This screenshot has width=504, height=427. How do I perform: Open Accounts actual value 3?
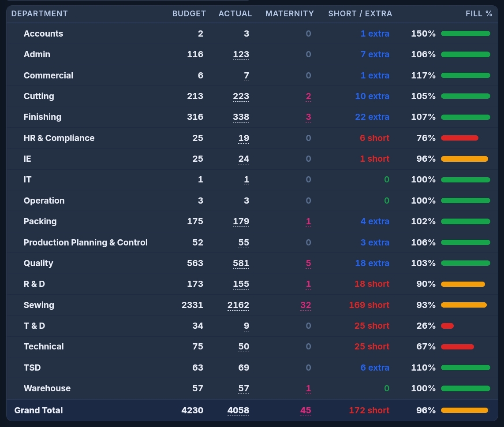(246, 34)
